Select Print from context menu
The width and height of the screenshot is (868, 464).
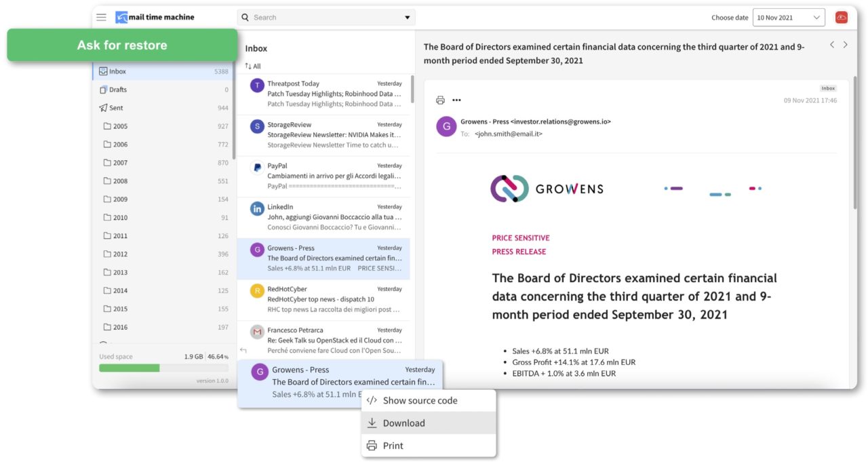tap(429, 446)
